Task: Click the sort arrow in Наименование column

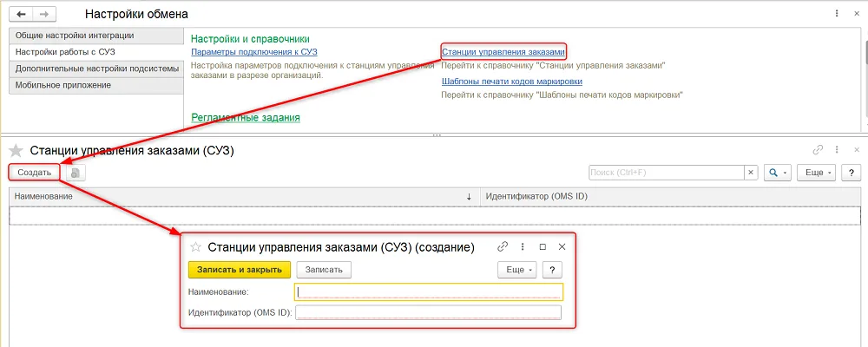Action: click(x=469, y=196)
